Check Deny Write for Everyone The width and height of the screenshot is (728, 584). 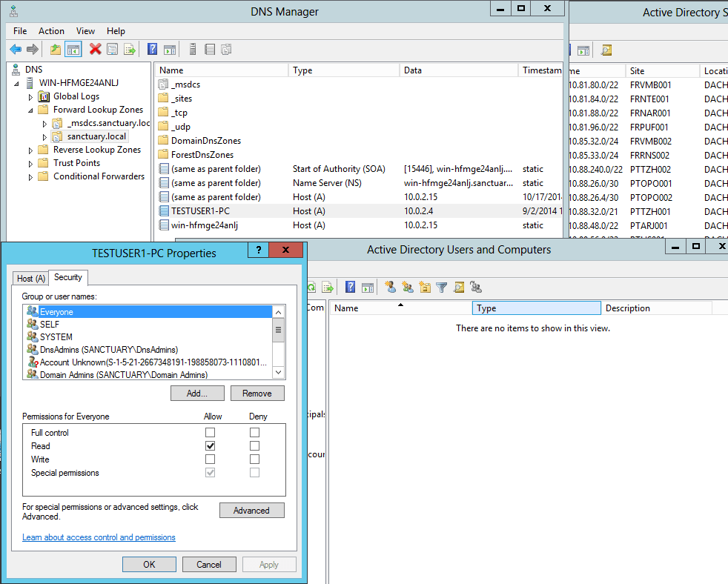click(x=255, y=459)
